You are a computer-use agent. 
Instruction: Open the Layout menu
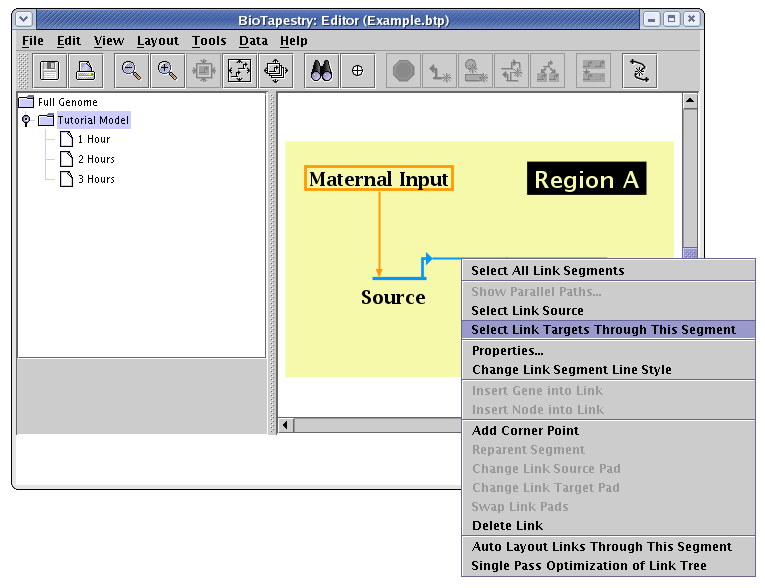coord(157,41)
